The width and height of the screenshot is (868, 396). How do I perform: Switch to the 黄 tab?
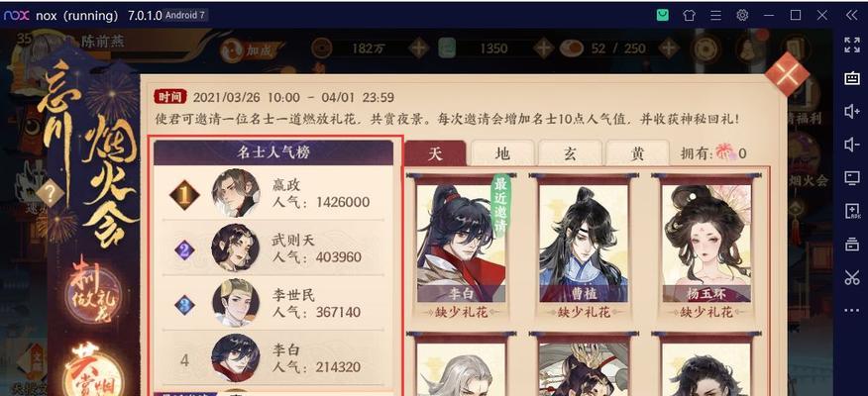[x=637, y=153]
